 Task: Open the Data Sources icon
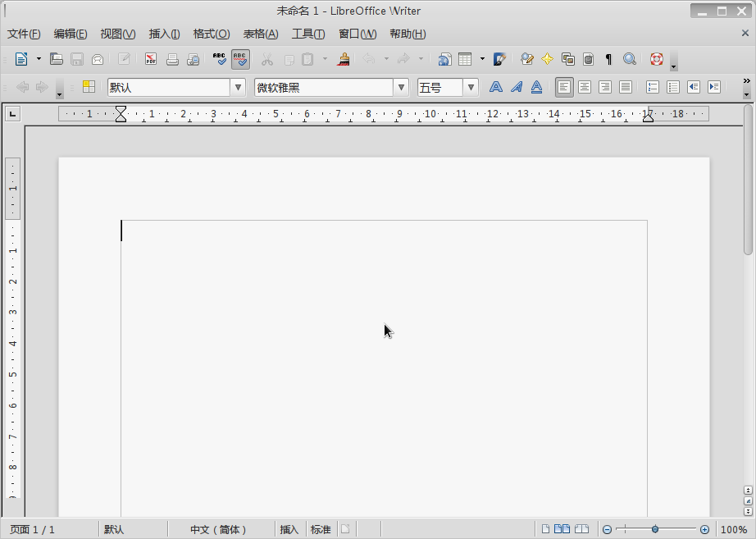click(588, 59)
